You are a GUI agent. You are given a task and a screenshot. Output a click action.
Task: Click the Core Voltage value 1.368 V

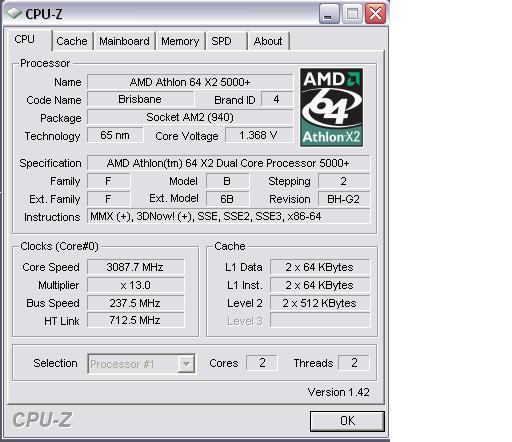click(x=259, y=135)
